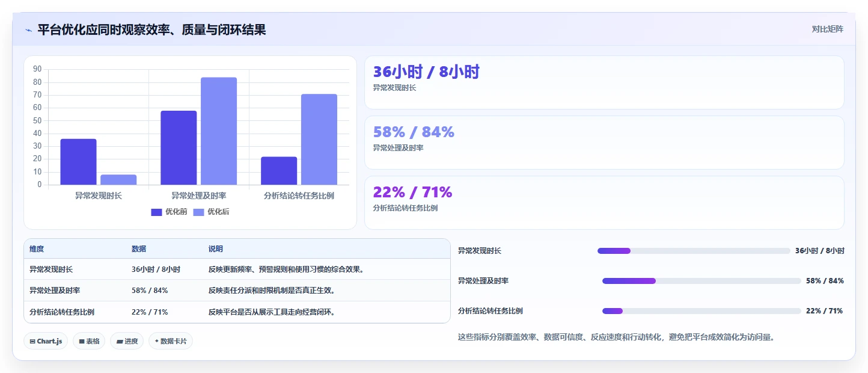Click the 数据卡片 tag chip
The height and width of the screenshot is (373, 868).
click(171, 341)
